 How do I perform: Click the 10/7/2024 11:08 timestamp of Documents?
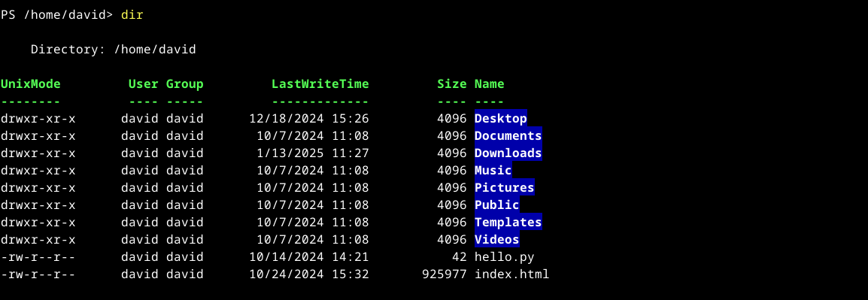pyautogui.click(x=313, y=135)
